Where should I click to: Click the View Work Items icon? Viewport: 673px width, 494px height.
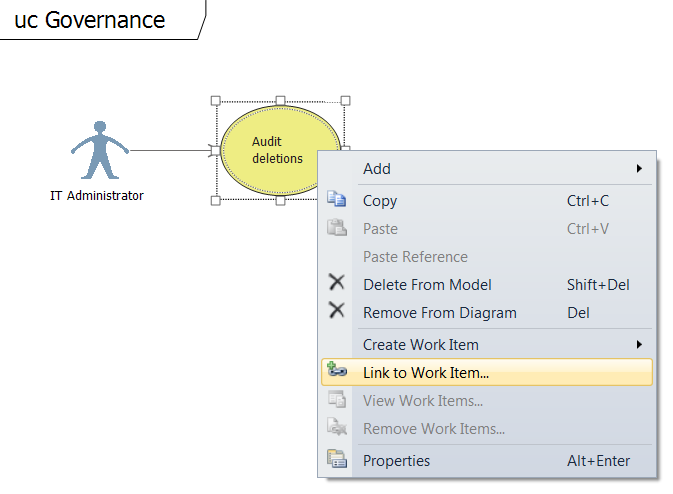pyautogui.click(x=336, y=399)
